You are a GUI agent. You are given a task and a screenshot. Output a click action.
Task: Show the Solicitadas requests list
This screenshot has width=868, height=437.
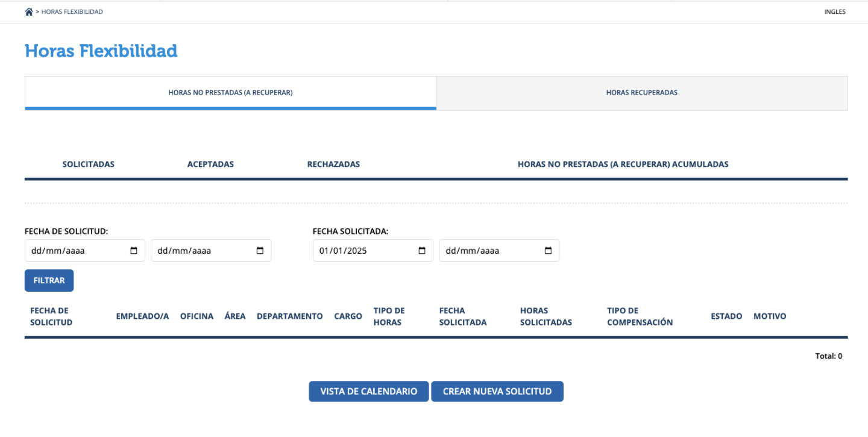(x=88, y=164)
